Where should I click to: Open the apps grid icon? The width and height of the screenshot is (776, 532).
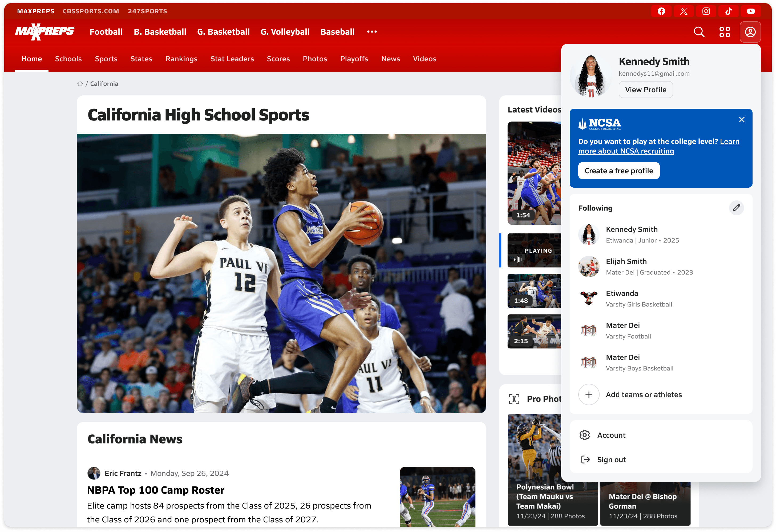[725, 32]
